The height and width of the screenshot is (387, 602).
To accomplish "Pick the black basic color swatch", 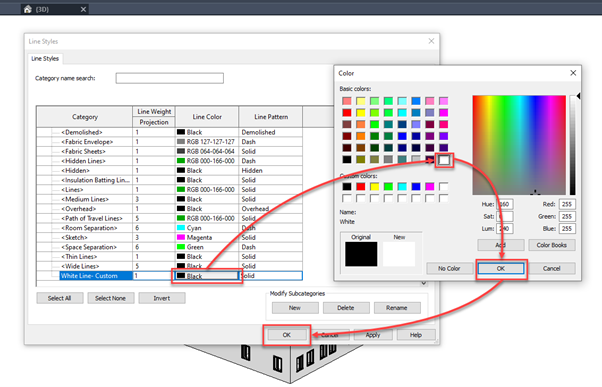I will 347,159.
